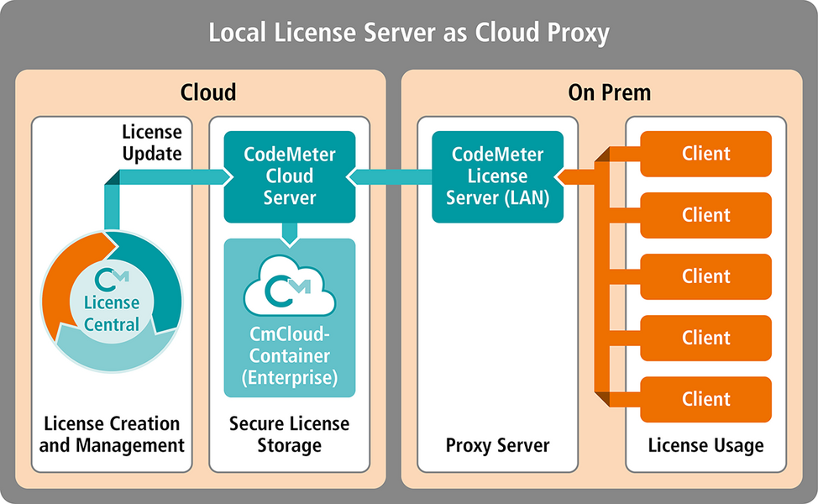Image resolution: width=818 pixels, height=504 pixels.
Task: Click the CmCloud-Container (Enterprise) label
Action: [290, 356]
